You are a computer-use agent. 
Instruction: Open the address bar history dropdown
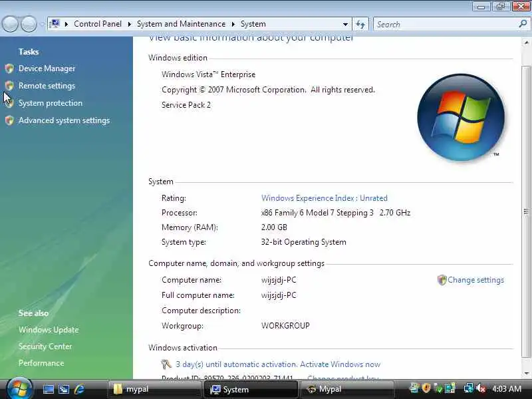(345, 25)
